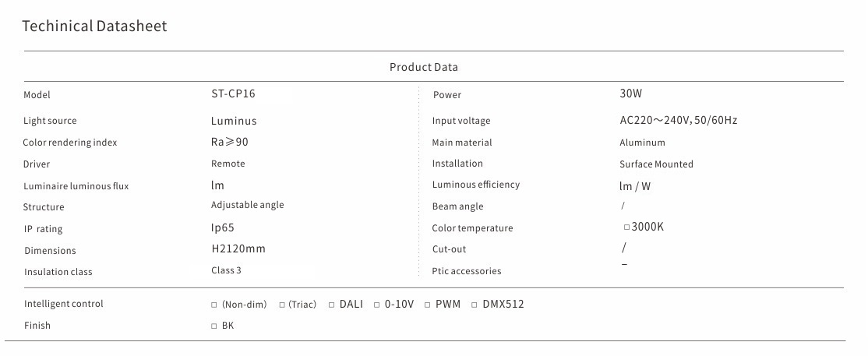Click the Luminus light source value

coord(234,121)
